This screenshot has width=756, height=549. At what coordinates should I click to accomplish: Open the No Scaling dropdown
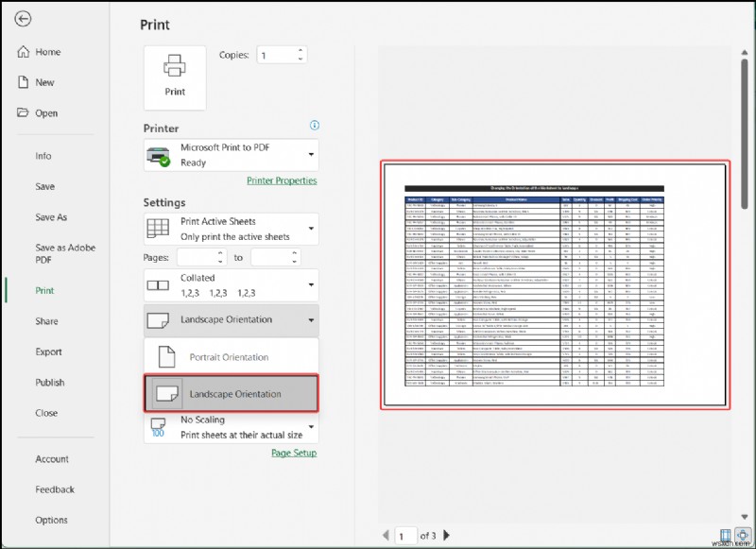(313, 426)
